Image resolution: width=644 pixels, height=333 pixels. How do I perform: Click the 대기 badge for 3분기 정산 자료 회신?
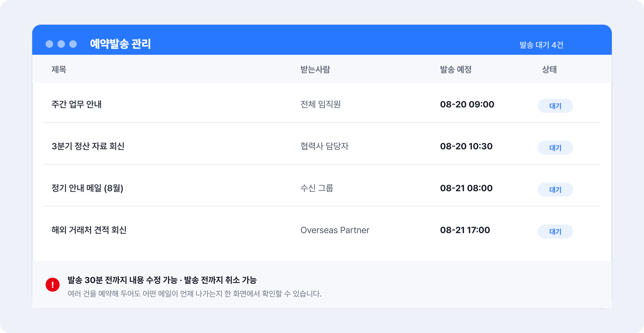point(555,148)
